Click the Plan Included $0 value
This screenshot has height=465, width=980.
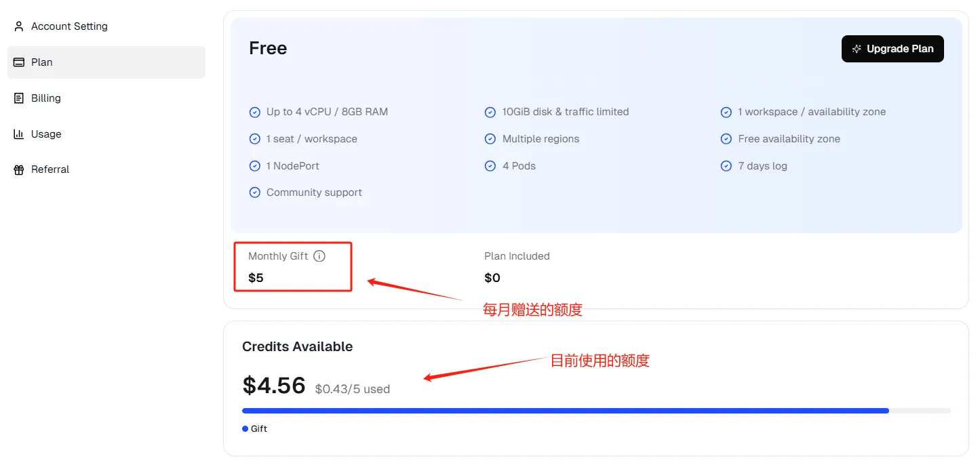492,278
